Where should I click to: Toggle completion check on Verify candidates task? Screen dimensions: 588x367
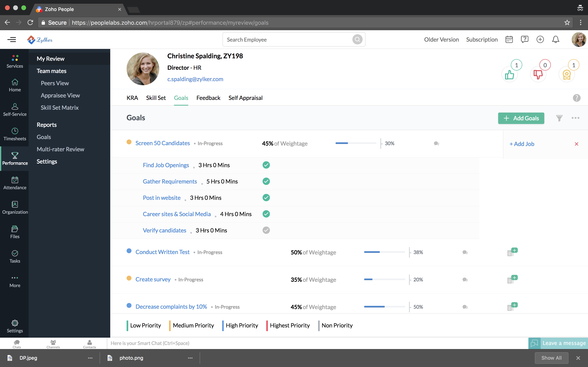266,230
